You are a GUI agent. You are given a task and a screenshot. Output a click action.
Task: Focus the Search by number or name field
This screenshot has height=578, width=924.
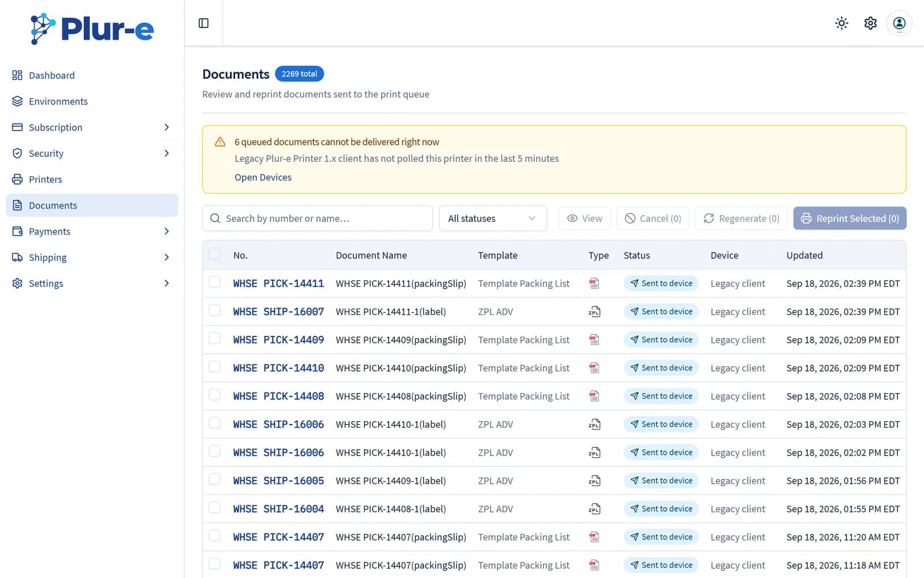(x=318, y=218)
